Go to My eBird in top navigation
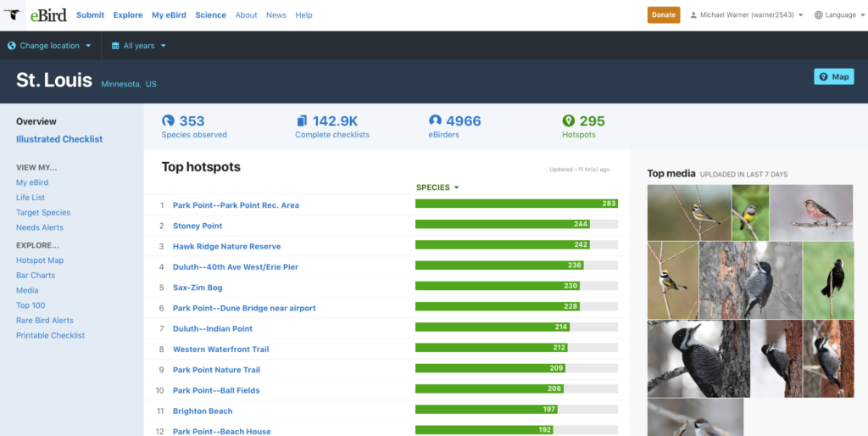Viewport: 868px width, 436px height. tap(169, 15)
